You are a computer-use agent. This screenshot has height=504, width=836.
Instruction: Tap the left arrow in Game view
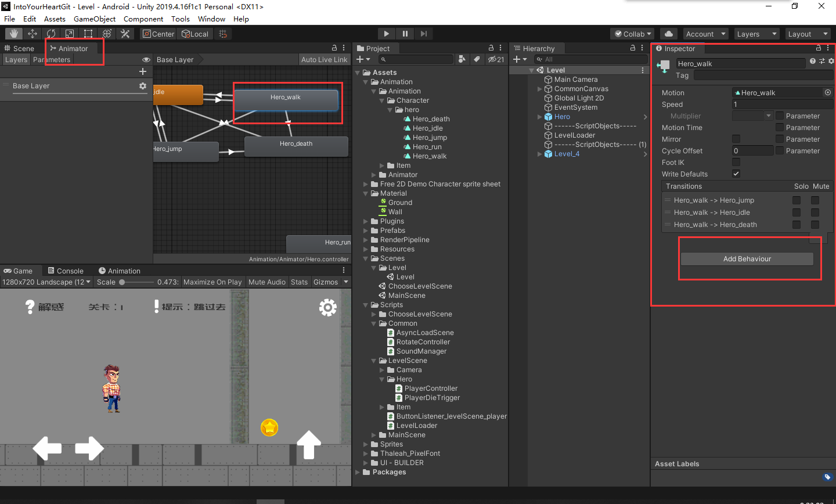tap(47, 448)
